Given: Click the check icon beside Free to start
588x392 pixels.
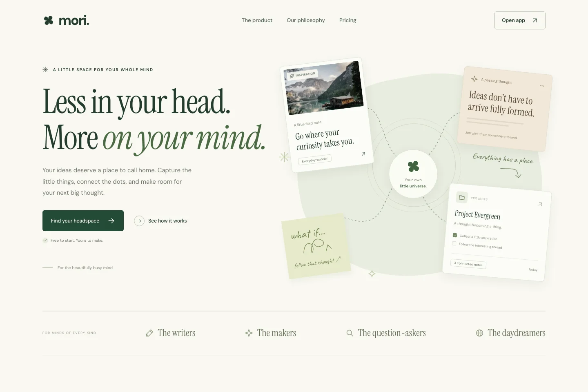Looking at the screenshot, I should tap(45, 241).
